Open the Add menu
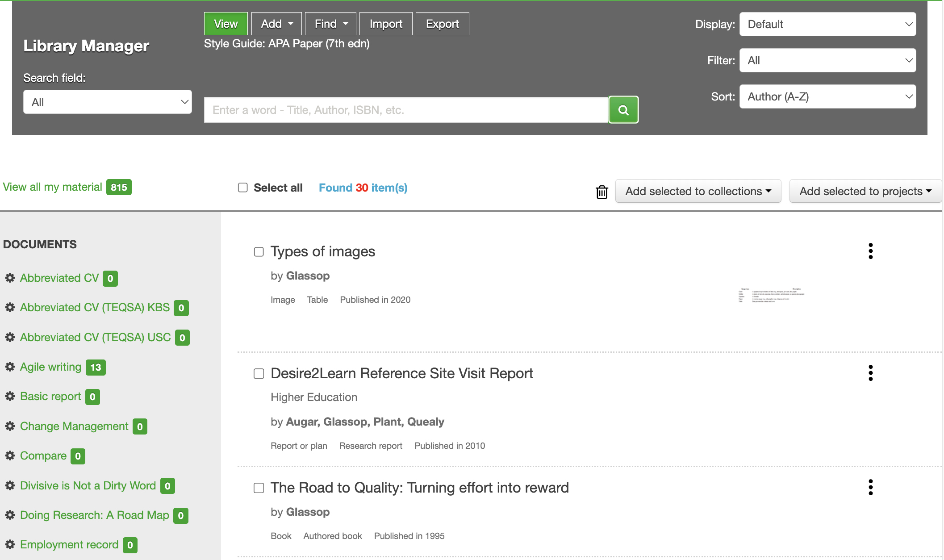 pyautogui.click(x=276, y=24)
